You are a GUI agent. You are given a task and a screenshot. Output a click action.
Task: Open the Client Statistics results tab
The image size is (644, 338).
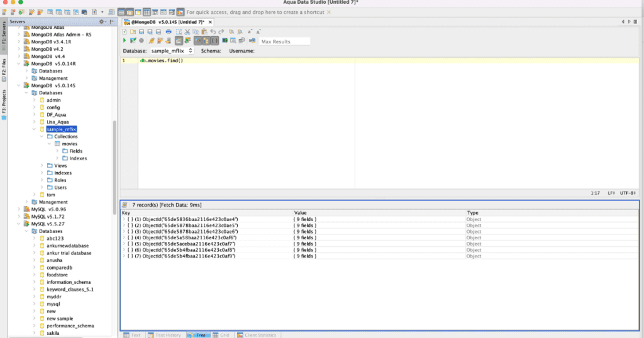pyautogui.click(x=257, y=335)
